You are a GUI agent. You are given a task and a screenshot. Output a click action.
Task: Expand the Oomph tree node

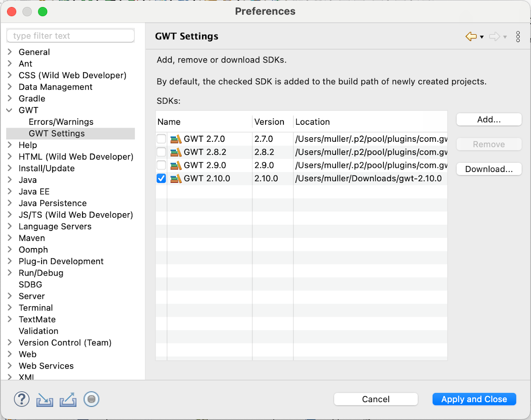[x=10, y=250]
